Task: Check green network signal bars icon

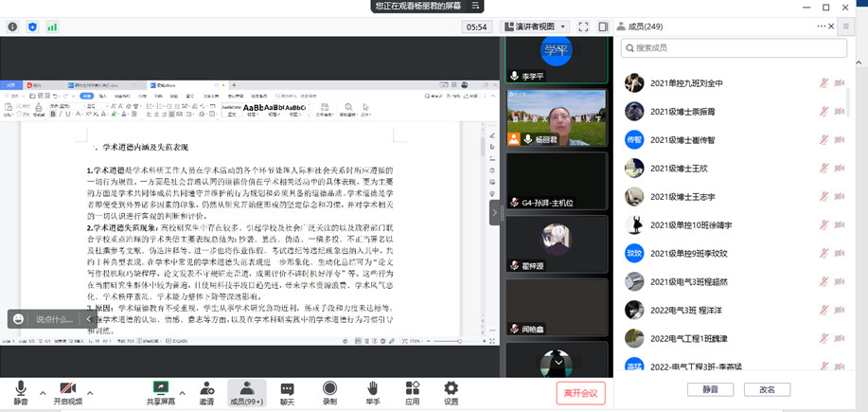Action: [x=52, y=27]
